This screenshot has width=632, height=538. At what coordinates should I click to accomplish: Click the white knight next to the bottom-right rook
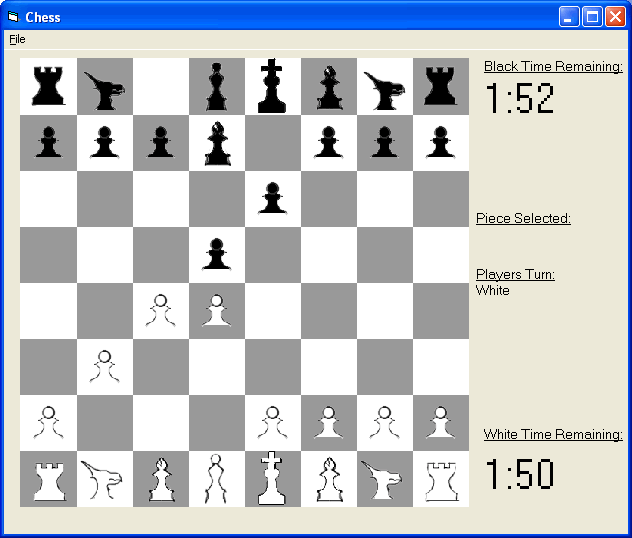click(385, 478)
